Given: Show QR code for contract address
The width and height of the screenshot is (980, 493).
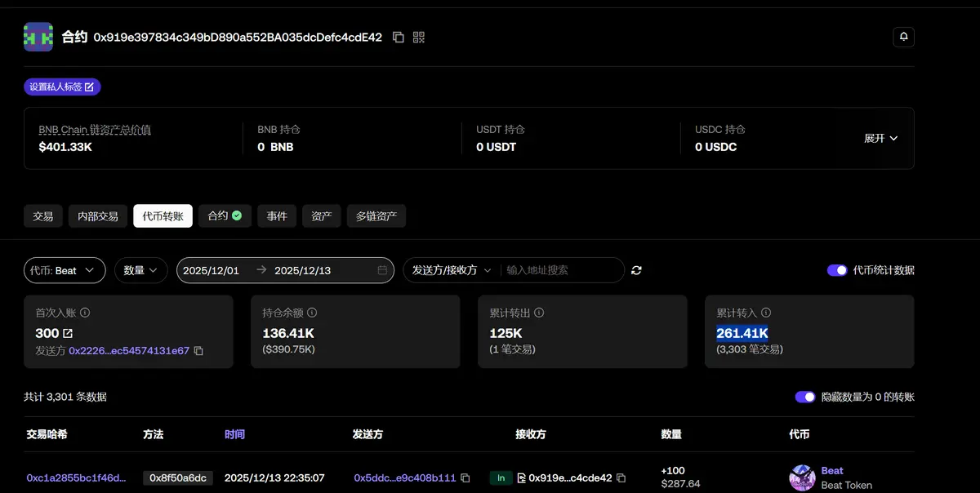Looking at the screenshot, I should tap(419, 37).
